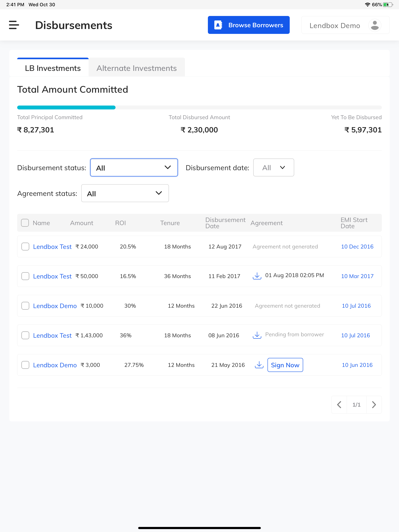This screenshot has height=532, width=399.
Task: Click the ROI column header
Action: [x=120, y=223]
